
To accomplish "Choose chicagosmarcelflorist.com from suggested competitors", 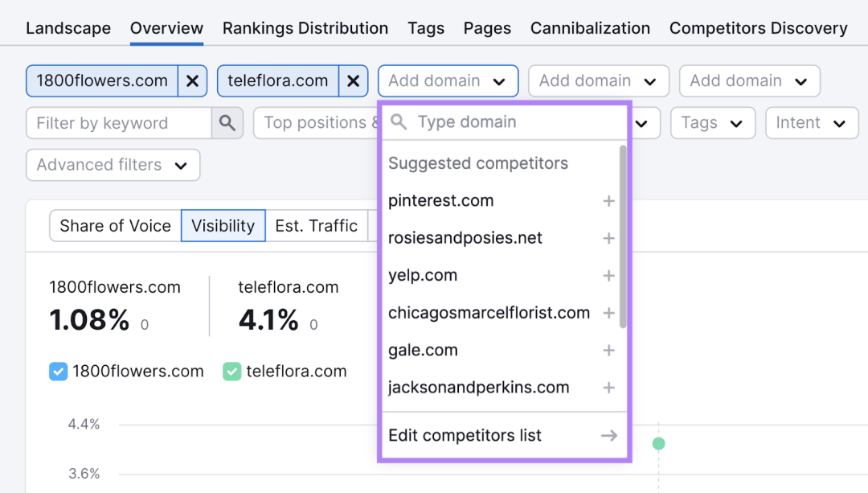I will pos(489,313).
